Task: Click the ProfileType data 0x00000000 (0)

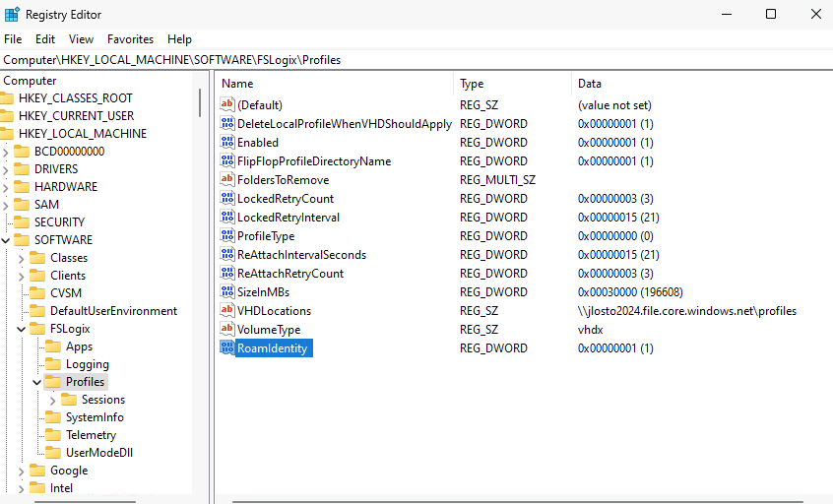Action: (x=615, y=236)
